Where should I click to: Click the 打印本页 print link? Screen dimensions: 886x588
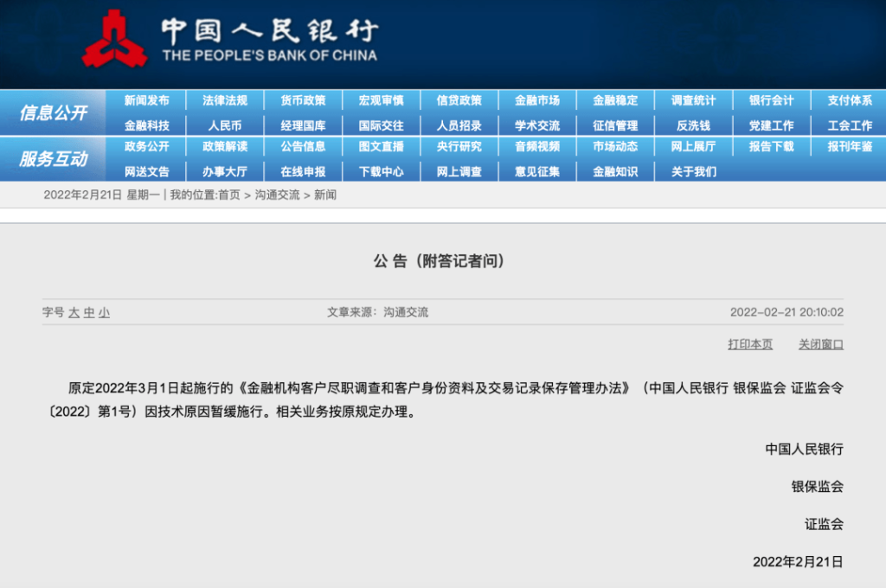pyautogui.click(x=750, y=344)
